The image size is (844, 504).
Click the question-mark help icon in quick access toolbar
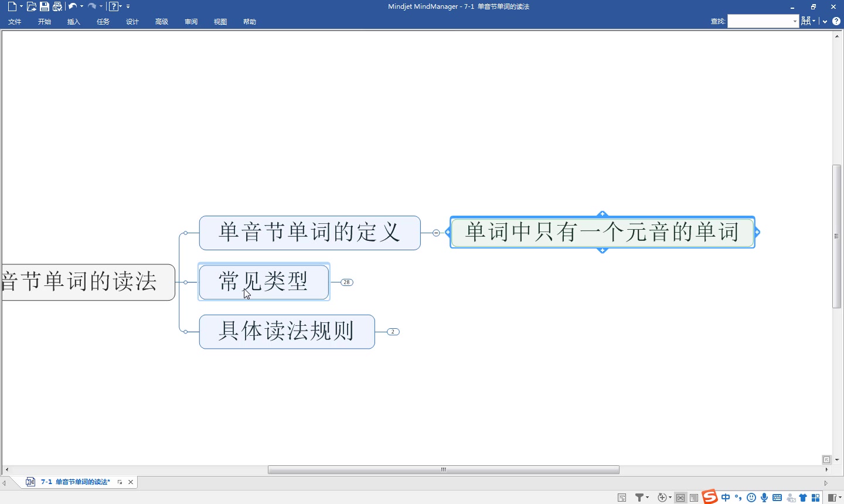click(x=114, y=6)
